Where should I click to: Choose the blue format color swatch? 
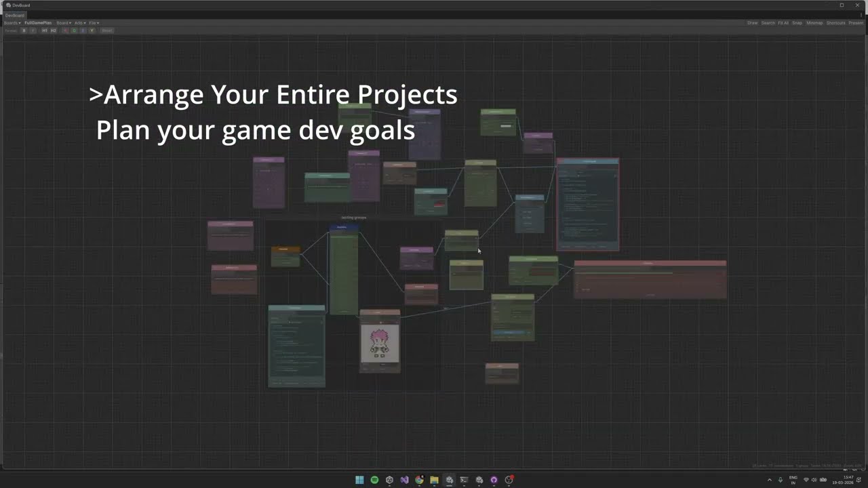(83, 30)
